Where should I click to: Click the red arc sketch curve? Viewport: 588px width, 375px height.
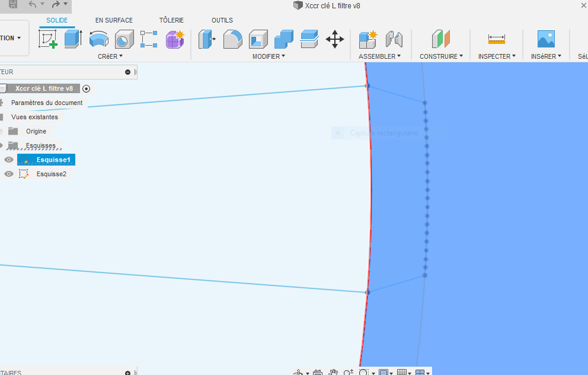[370, 188]
